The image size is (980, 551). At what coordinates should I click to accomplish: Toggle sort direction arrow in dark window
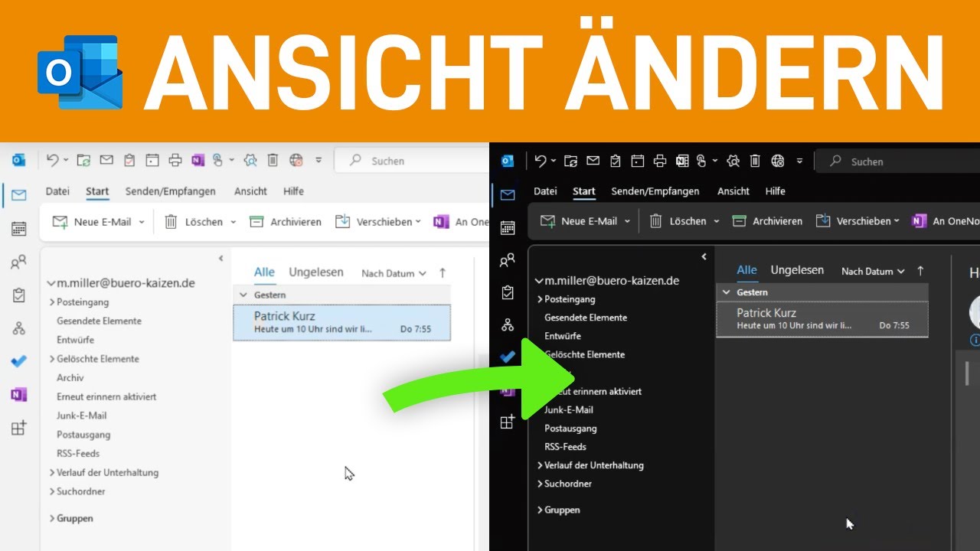[920, 270]
